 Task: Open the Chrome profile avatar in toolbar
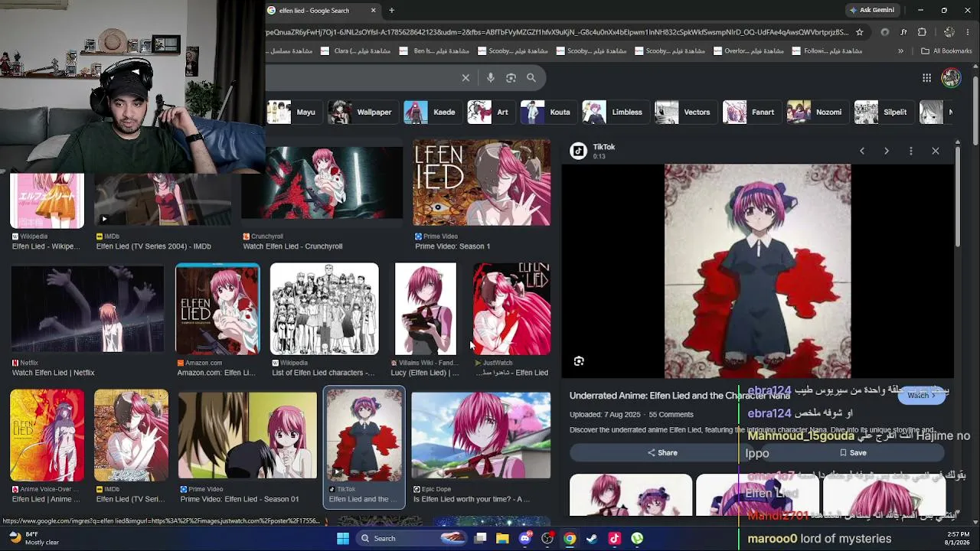click(949, 32)
